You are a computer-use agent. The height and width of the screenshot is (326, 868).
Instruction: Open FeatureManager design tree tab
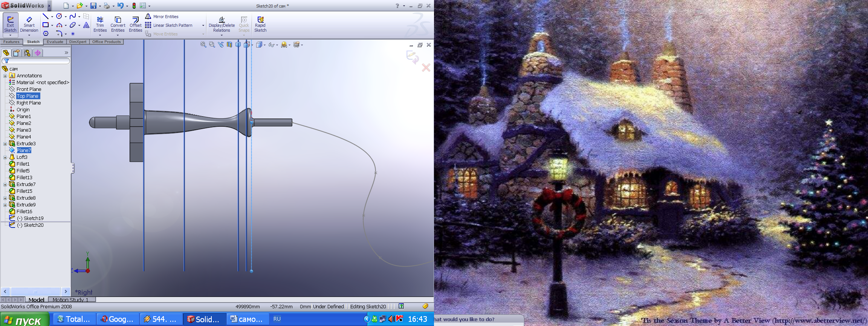(6, 53)
